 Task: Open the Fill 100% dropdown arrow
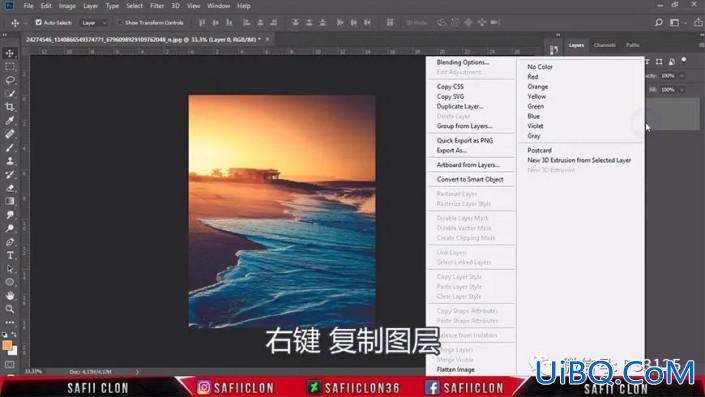point(682,90)
